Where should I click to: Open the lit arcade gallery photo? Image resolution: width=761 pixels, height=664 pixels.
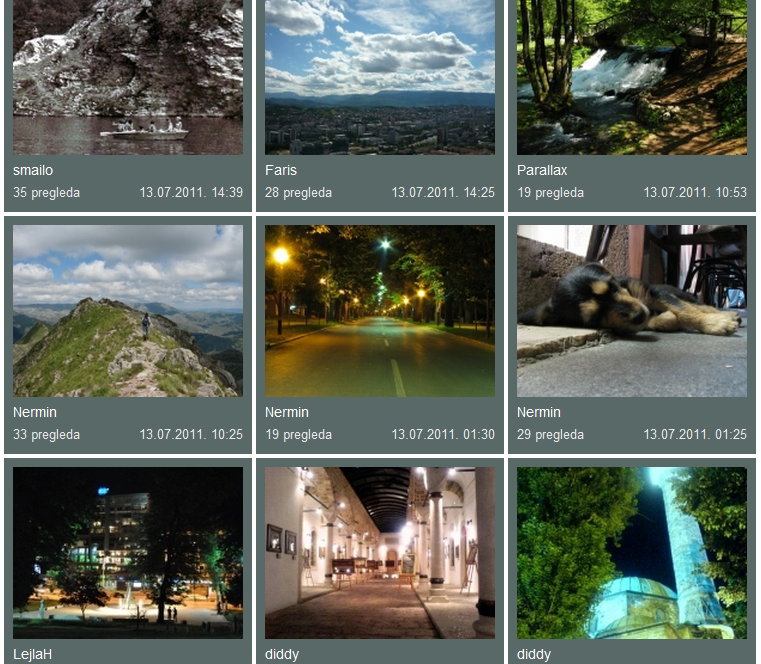pyautogui.click(x=380, y=553)
